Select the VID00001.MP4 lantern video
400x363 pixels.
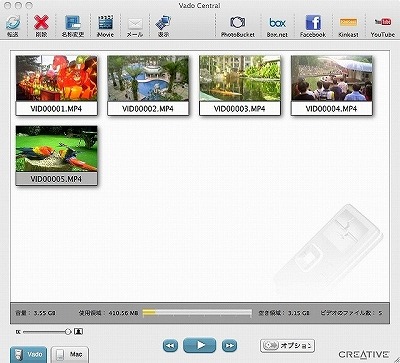point(57,85)
